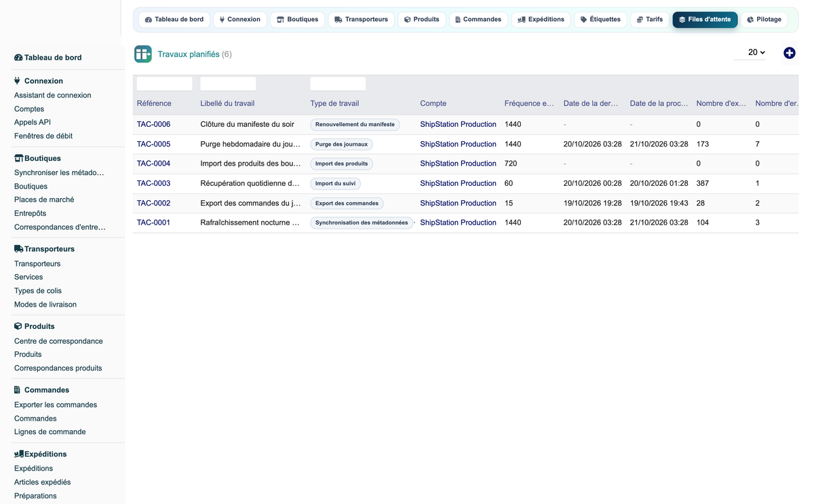Click the Référence filter input field
The width and height of the screenshot is (814, 504).
[164, 83]
